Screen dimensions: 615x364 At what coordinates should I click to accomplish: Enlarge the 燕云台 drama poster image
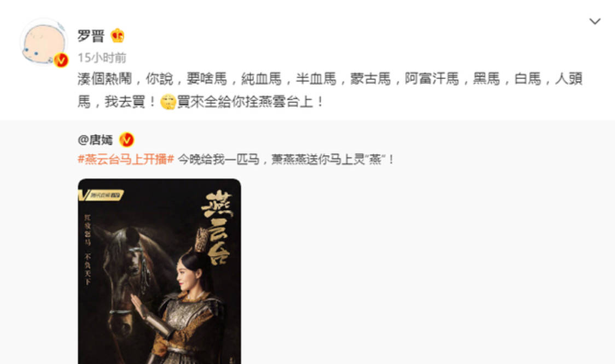(x=159, y=271)
